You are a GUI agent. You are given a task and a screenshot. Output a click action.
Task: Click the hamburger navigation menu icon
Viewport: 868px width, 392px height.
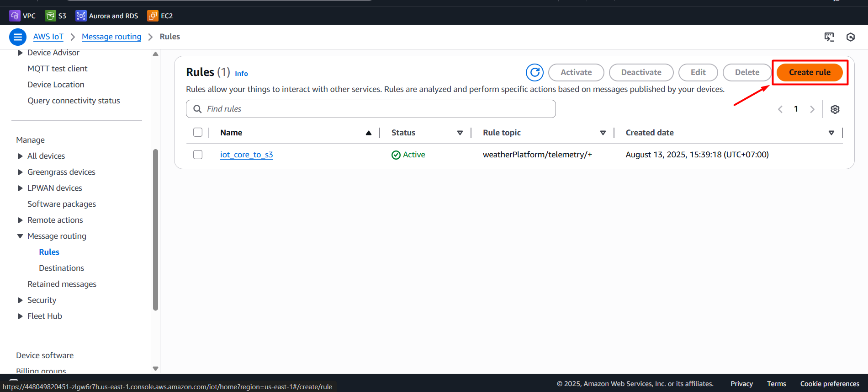click(17, 37)
